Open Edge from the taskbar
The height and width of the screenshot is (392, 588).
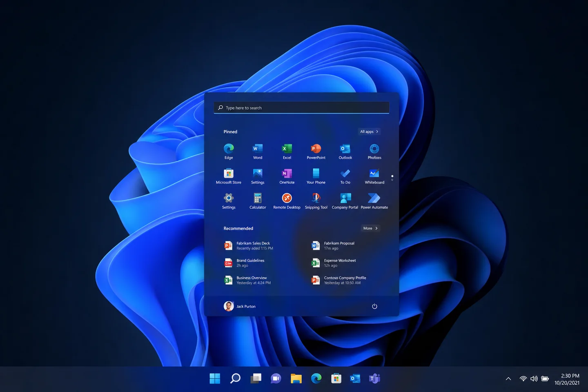pyautogui.click(x=316, y=379)
